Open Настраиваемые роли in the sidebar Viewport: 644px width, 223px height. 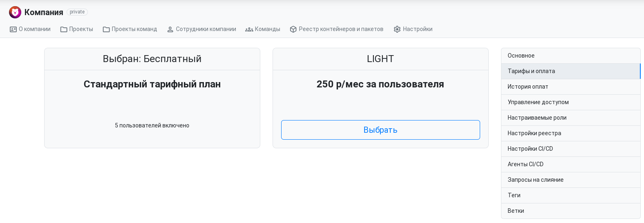[571, 118]
